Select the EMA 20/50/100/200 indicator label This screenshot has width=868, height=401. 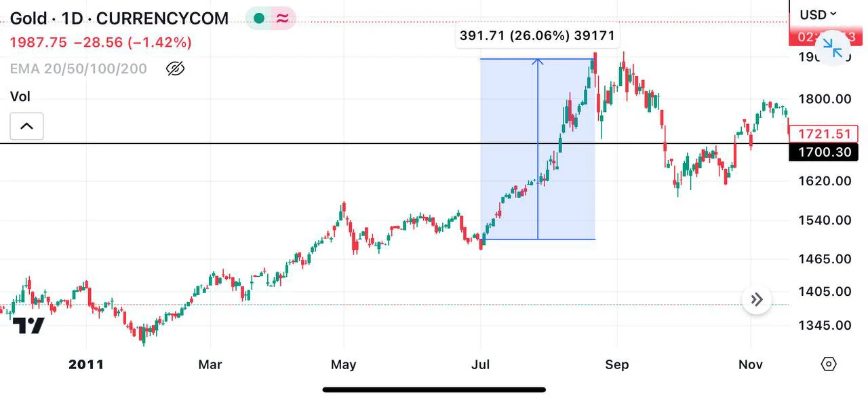tap(79, 69)
